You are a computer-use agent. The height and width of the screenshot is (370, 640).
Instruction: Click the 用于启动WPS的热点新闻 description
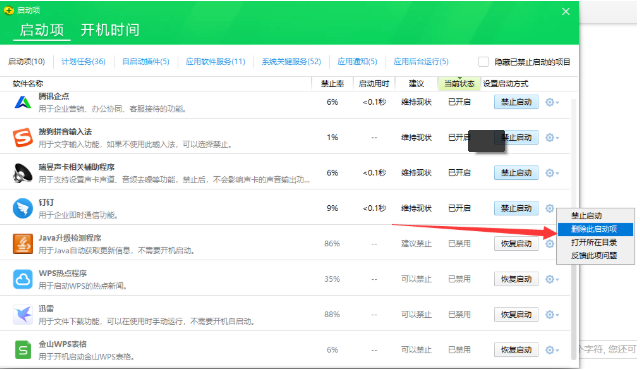coord(82,286)
